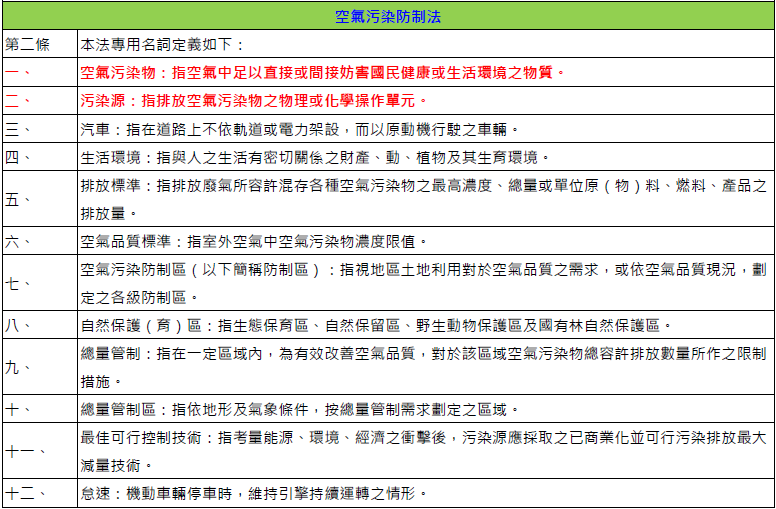This screenshot has height=509, width=776.
Task: Select the 第二條 cell
Action: (40, 45)
